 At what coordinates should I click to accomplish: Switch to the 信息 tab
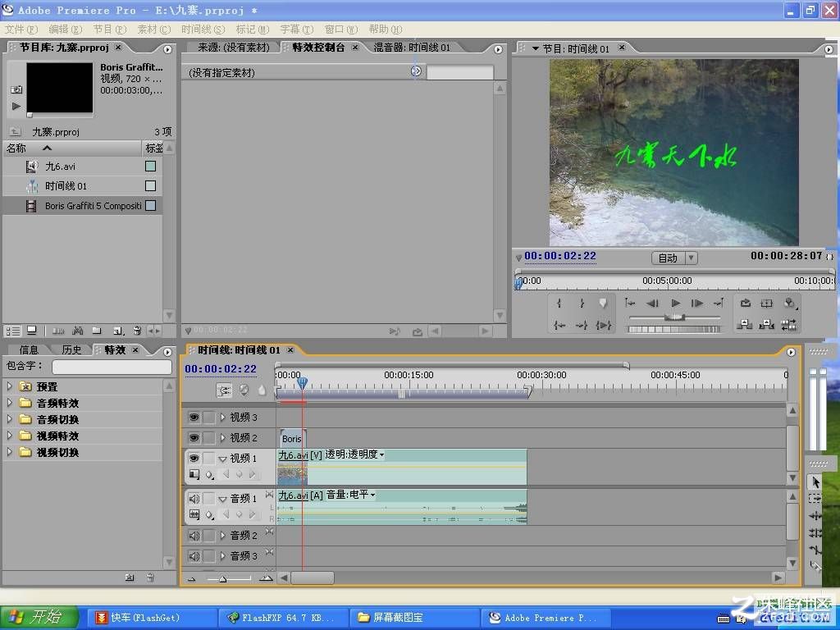29,349
